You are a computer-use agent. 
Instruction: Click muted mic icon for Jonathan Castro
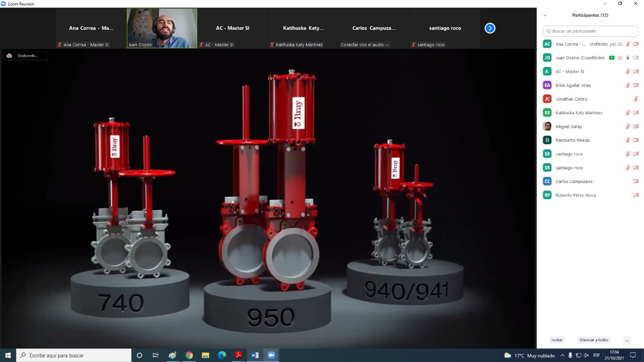pos(636,99)
